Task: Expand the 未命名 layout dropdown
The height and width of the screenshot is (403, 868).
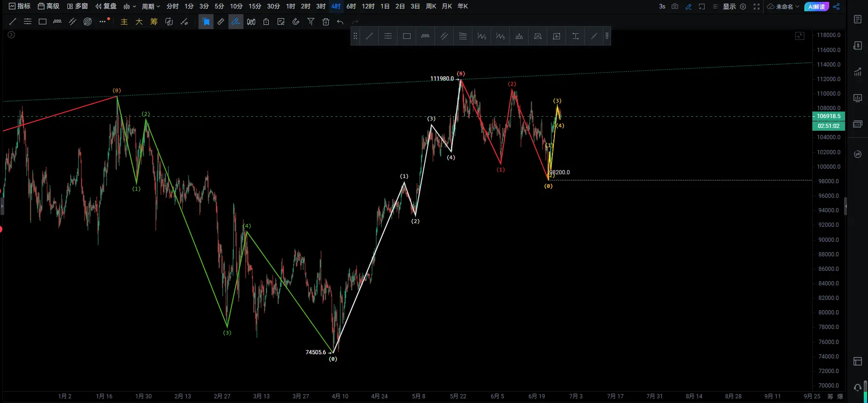Action: 783,7
